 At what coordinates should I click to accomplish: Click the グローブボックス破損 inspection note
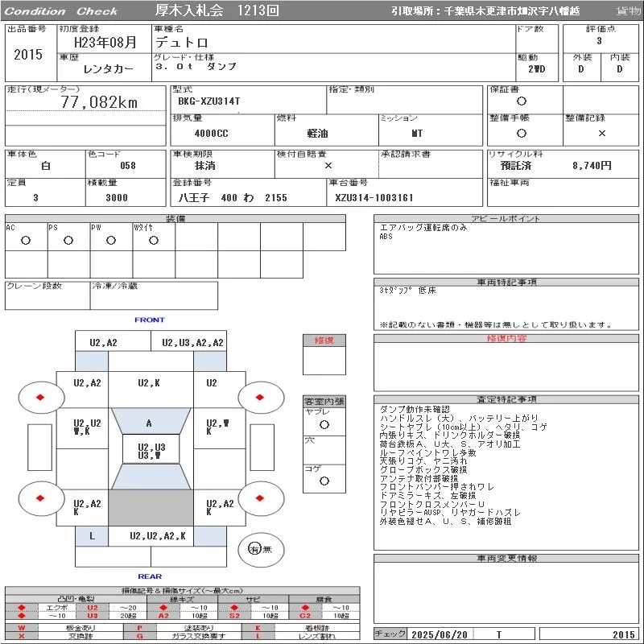coord(423,469)
